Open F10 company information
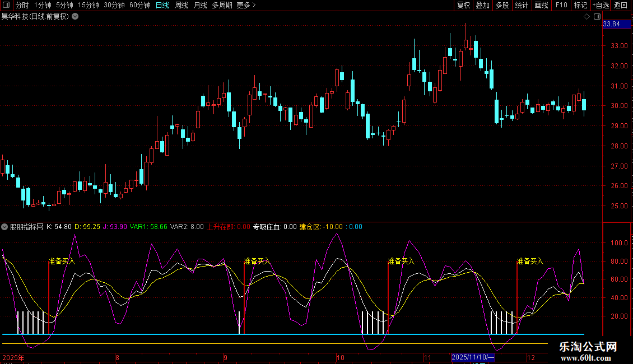The image size is (633, 364). pyautogui.click(x=561, y=6)
